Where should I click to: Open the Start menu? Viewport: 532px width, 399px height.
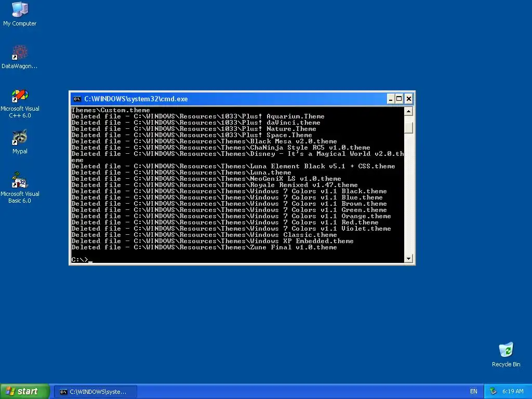(x=24, y=391)
